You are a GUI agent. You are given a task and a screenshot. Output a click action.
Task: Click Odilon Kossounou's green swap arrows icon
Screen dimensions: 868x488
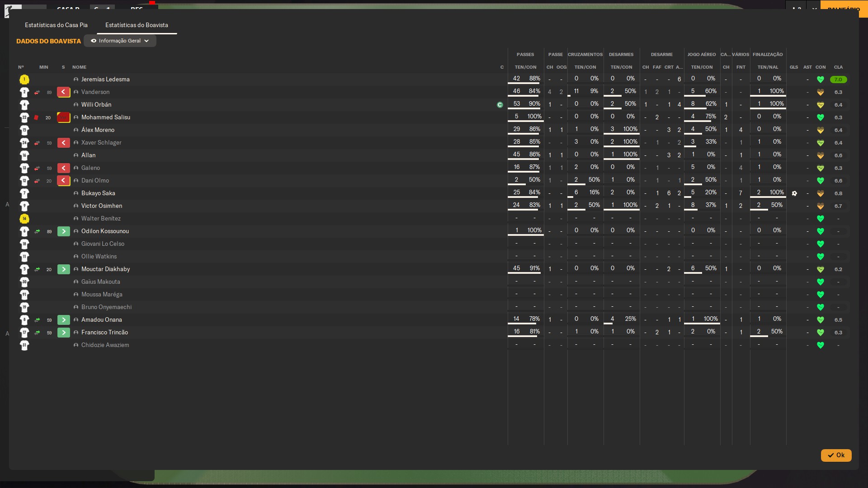click(x=37, y=231)
